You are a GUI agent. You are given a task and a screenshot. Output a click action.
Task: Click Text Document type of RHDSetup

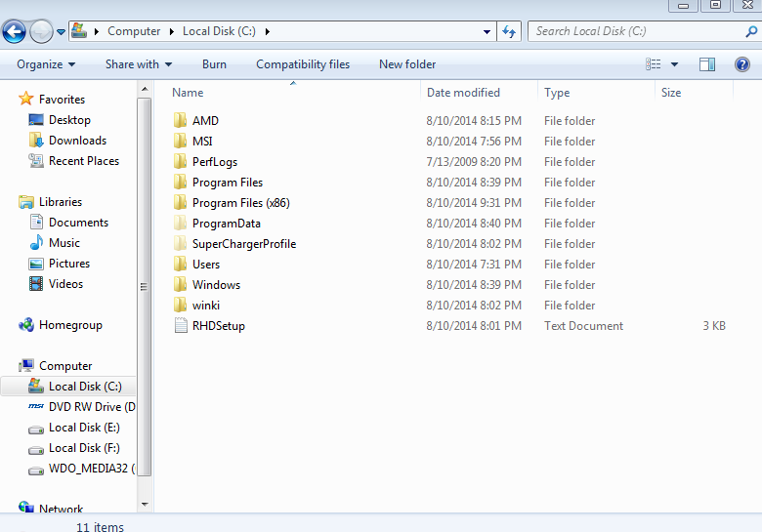click(x=583, y=325)
